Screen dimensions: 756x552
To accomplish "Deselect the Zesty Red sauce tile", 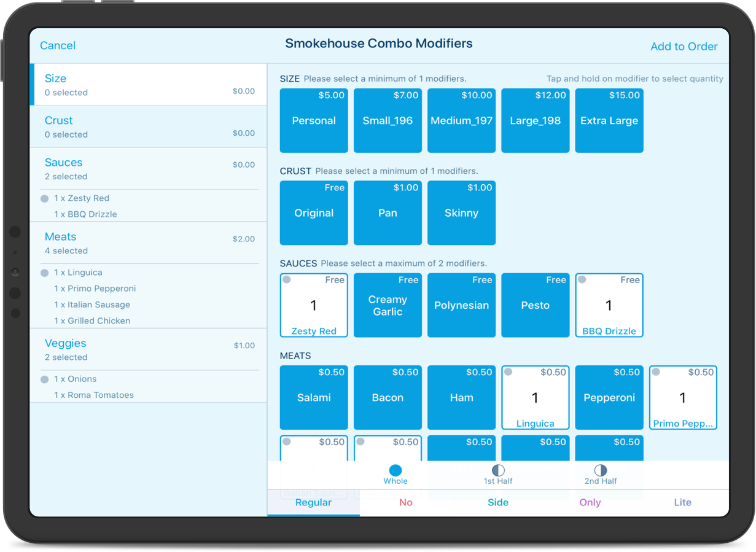I will click(314, 305).
